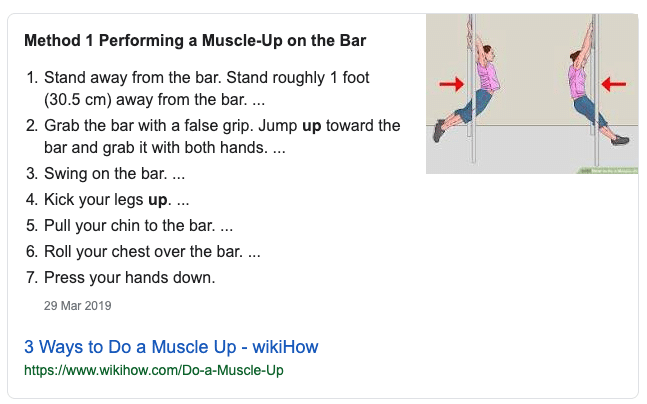Click the right red arrow in the illustration
The height and width of the screenshot is (404, 647).
[x=613, y=83]
